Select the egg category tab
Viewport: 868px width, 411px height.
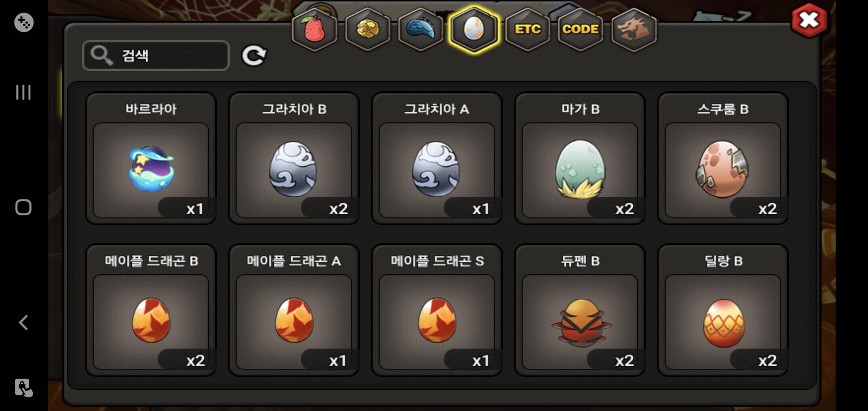click(x=474, y=29)
